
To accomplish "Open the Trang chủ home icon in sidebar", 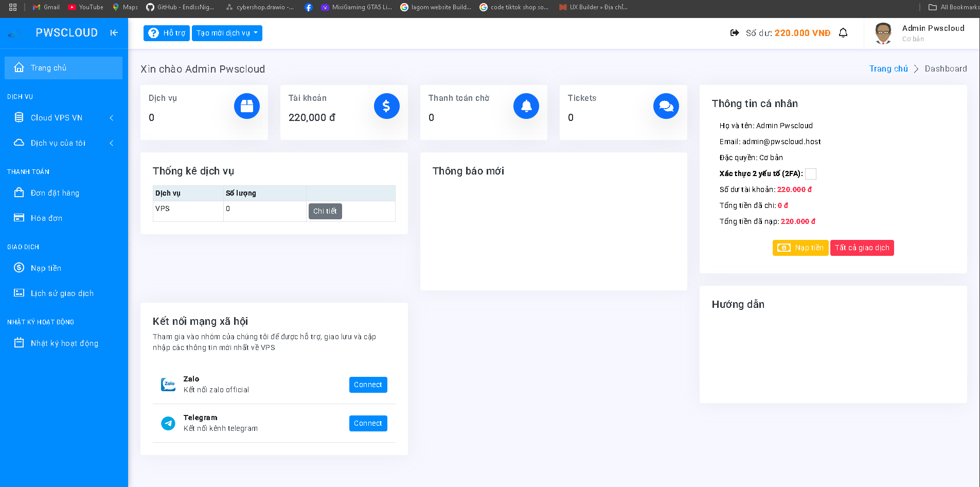I will (x=19, y=67).
